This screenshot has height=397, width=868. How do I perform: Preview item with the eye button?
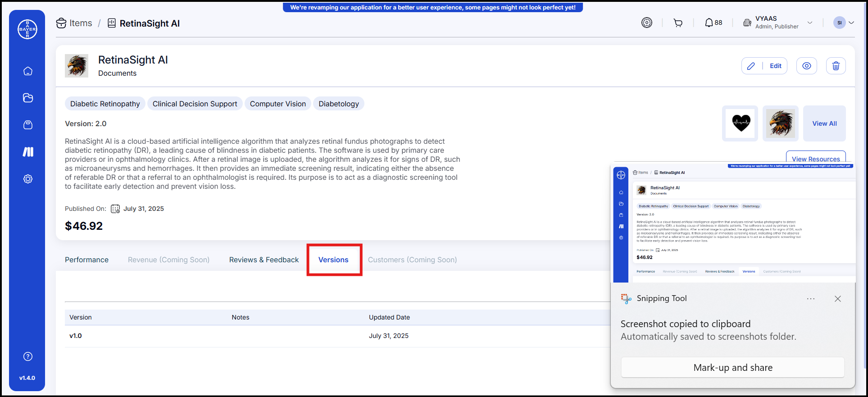(807, 66)
